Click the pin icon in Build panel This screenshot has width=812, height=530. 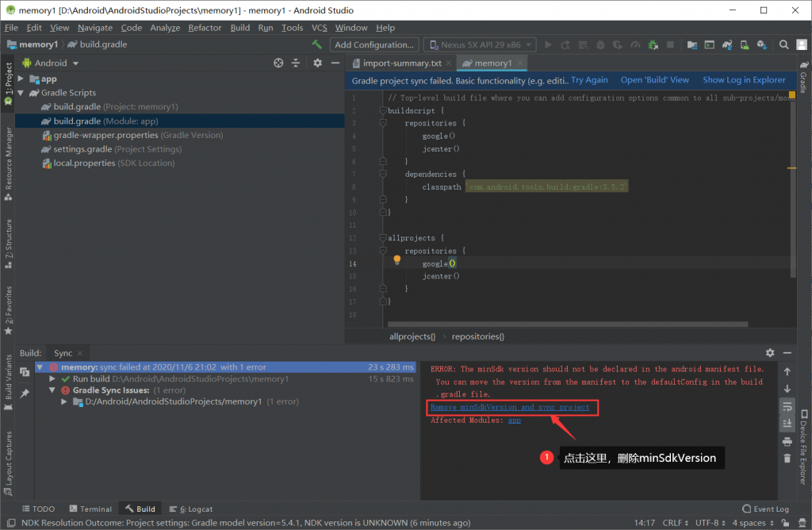point(25,394)
